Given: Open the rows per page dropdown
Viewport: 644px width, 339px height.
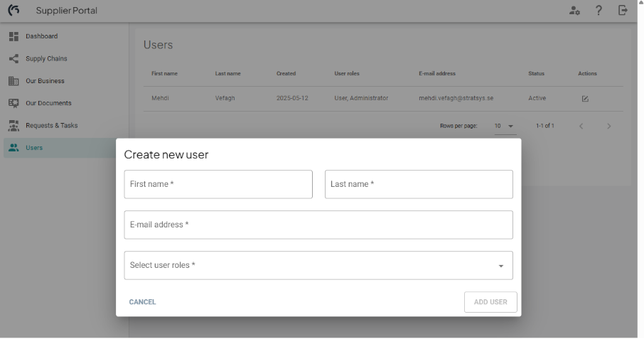Looking at the screenshot, I should point(505,126).
